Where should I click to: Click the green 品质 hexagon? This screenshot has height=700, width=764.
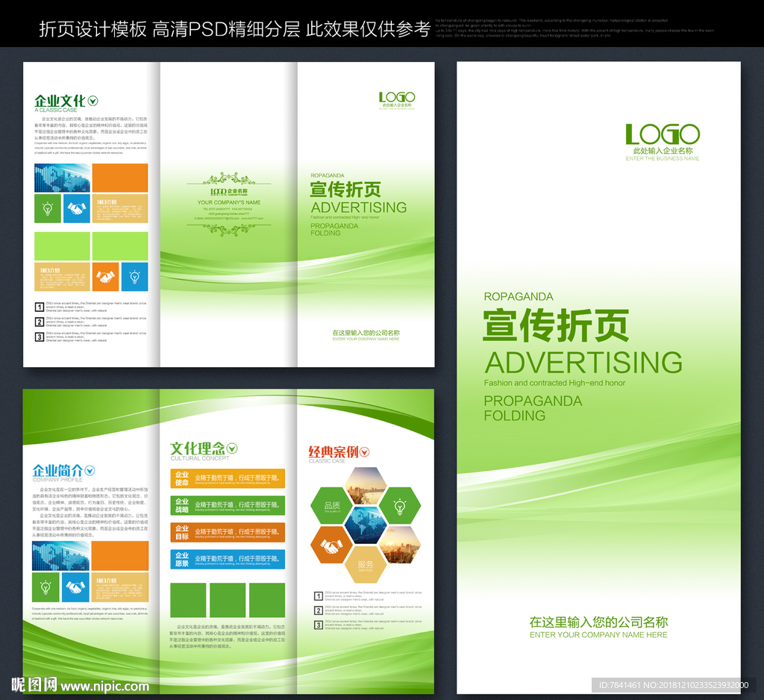tap(331, 505)
